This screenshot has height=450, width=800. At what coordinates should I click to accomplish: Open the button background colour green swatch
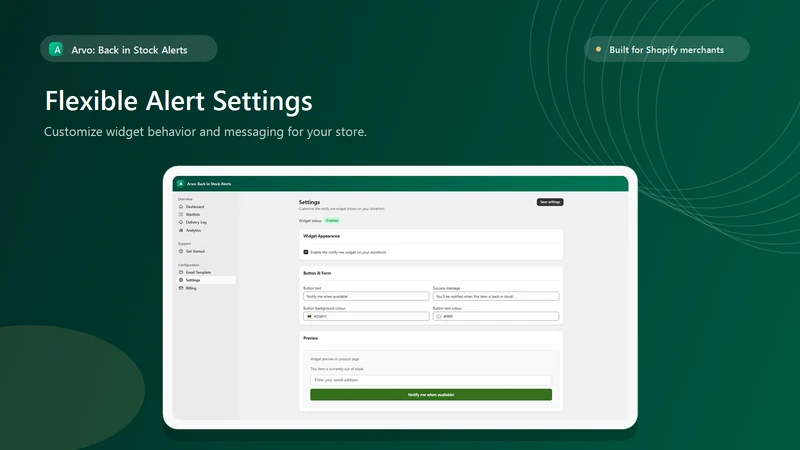coord(309,316)
